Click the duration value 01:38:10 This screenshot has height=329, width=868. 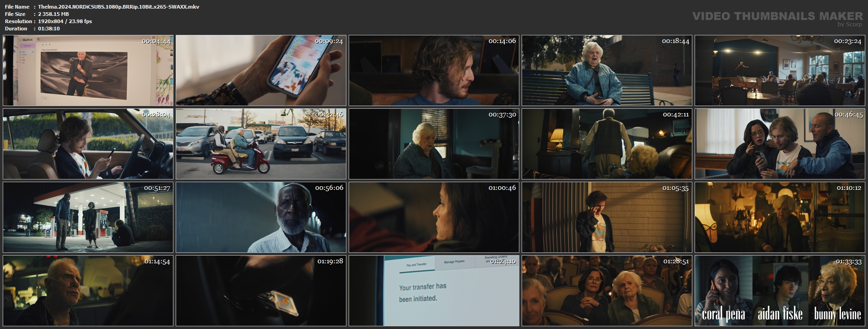[x=49, y=29]
